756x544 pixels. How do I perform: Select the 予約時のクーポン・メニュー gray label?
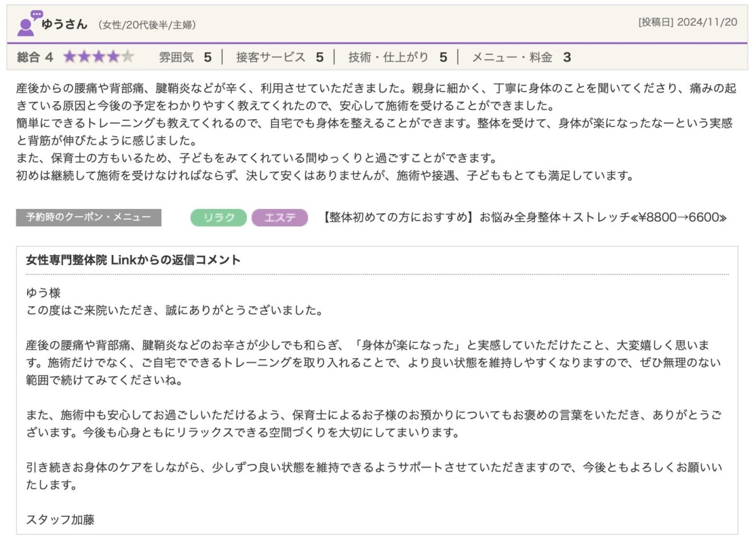[88, 217]
